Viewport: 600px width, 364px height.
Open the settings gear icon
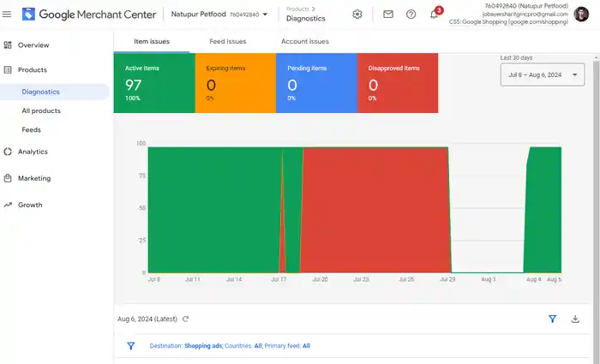coord(357,15)
